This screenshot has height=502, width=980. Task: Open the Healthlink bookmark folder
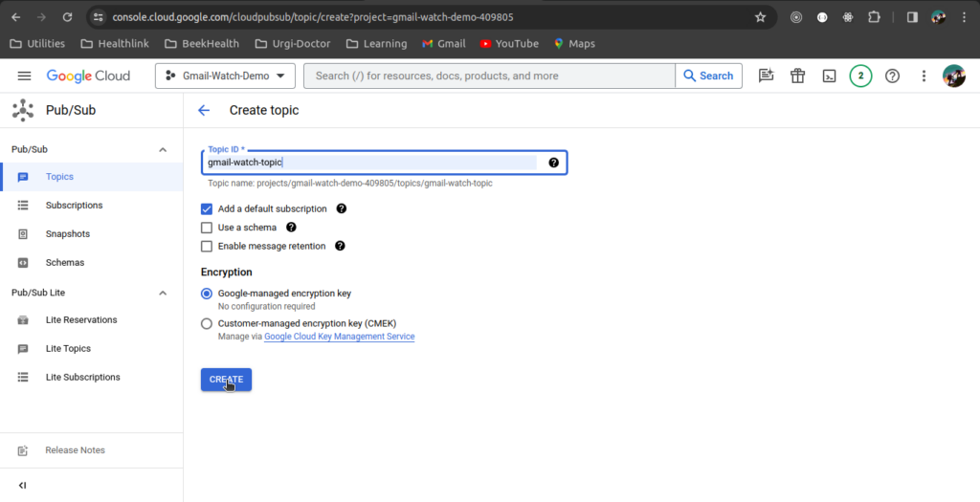[115, 44]
